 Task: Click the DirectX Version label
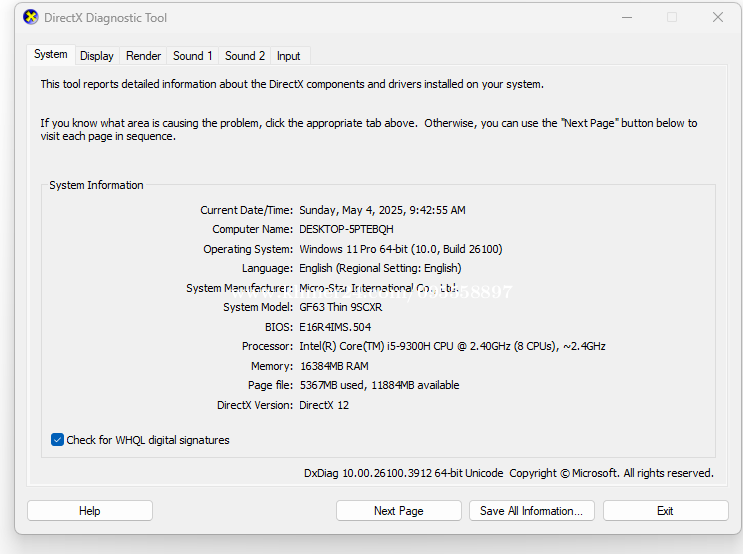coord(255,405)
